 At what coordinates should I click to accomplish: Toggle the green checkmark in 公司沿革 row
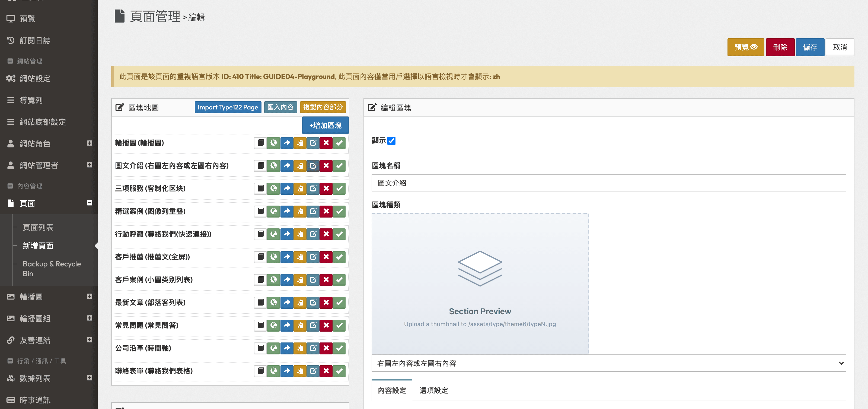coord(339,348)
